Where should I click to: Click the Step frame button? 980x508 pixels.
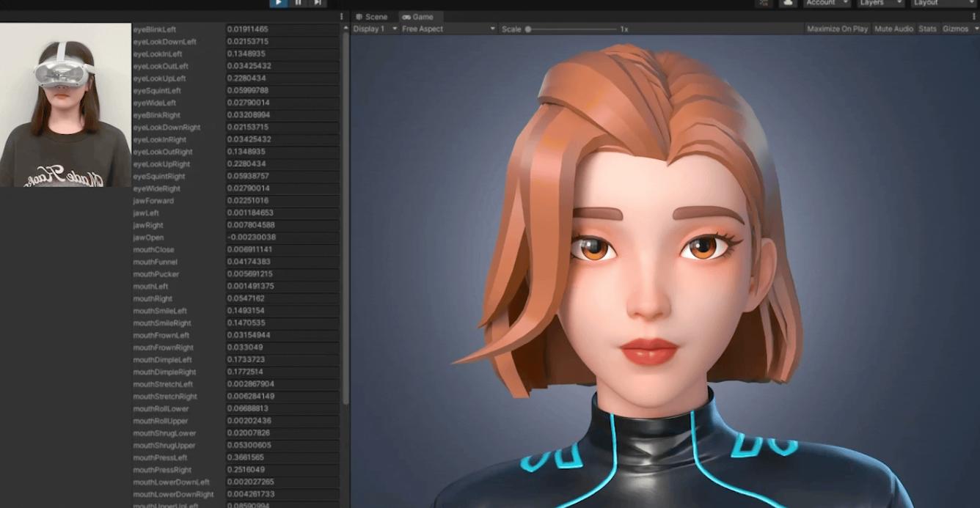[317, 3]
